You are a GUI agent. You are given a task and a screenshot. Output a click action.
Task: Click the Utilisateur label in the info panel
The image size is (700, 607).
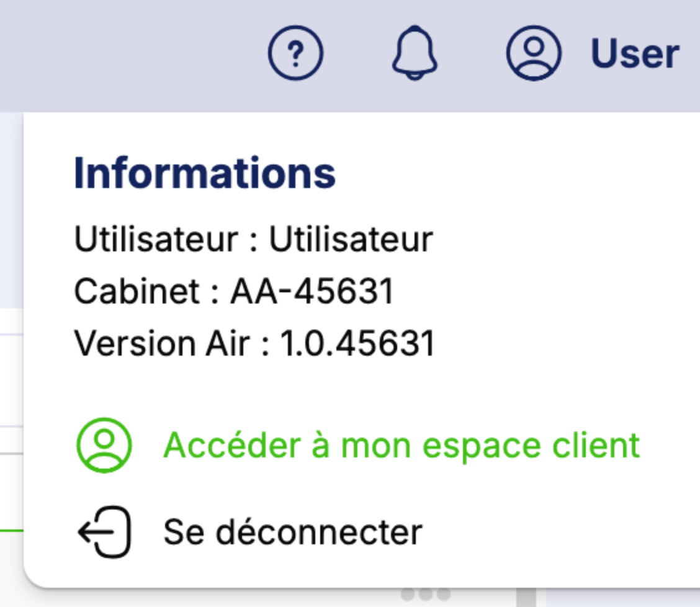156,239
